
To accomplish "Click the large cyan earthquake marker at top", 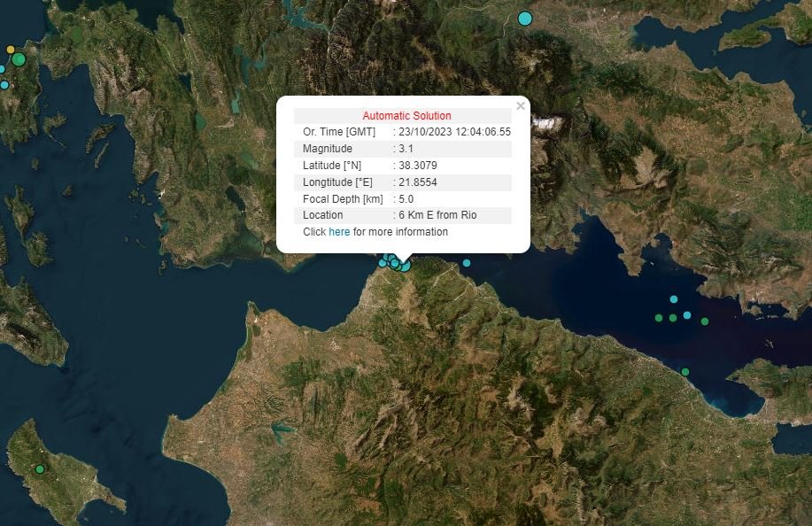I will click(x=525, y=18).
